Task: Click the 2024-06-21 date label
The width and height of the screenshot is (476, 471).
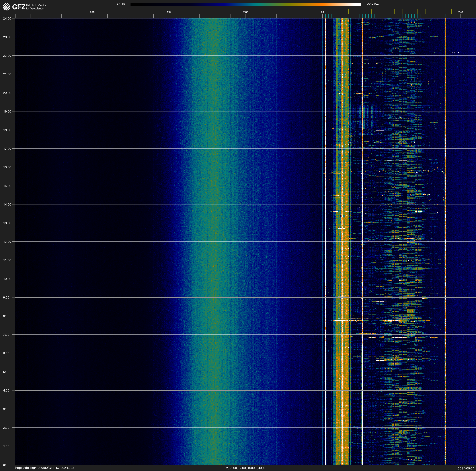Action: tap(466, 468)
